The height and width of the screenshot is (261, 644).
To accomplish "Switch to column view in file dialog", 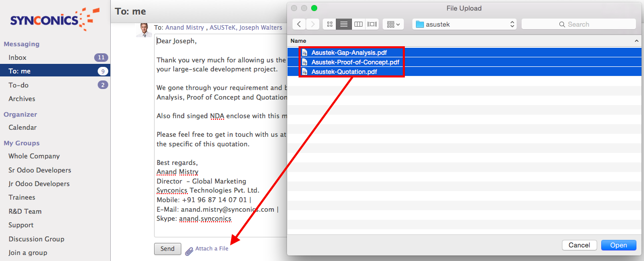I will [358, 24].
